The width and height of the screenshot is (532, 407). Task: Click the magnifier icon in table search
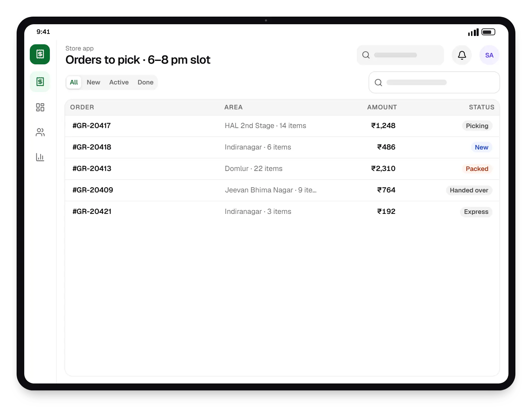[378, 82]
